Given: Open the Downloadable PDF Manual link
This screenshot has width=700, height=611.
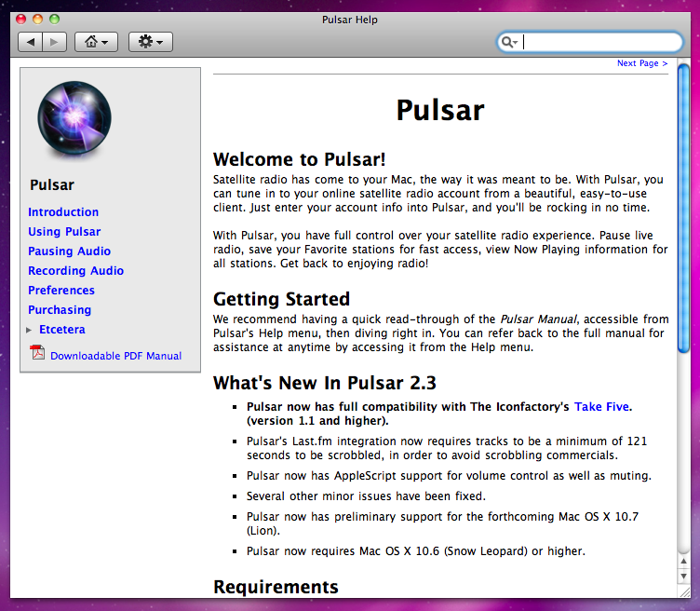Looking at the screenshot, I should (x=116, y=356).
